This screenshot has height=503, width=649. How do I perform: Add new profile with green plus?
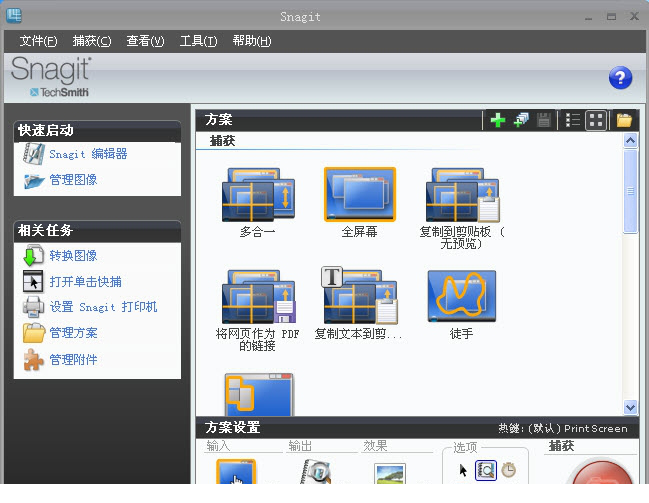pyautogui.click(x=498, y=120)
